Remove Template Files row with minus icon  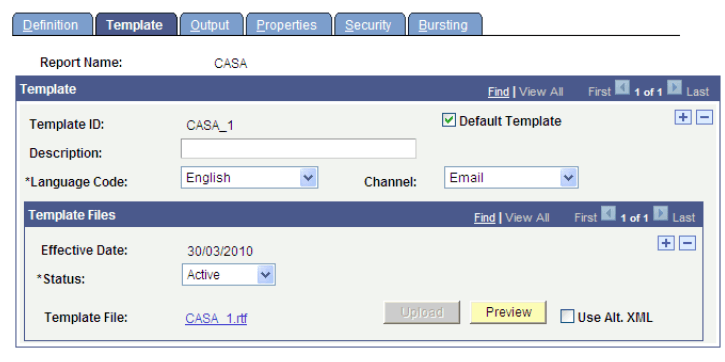[x=688, y=243]
